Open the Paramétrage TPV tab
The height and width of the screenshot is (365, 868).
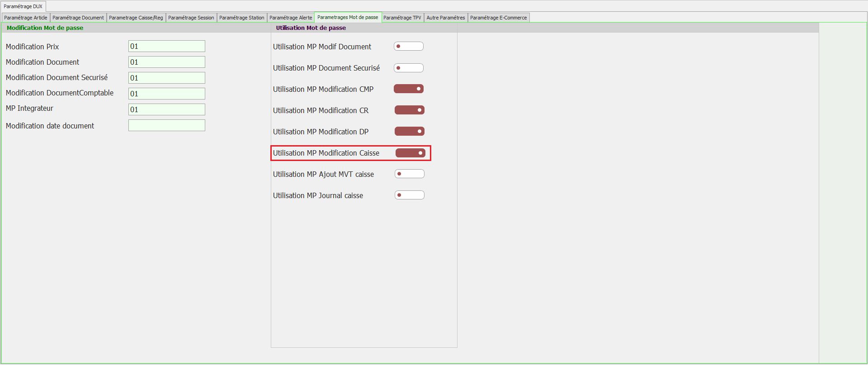click(x=402, y=18)
